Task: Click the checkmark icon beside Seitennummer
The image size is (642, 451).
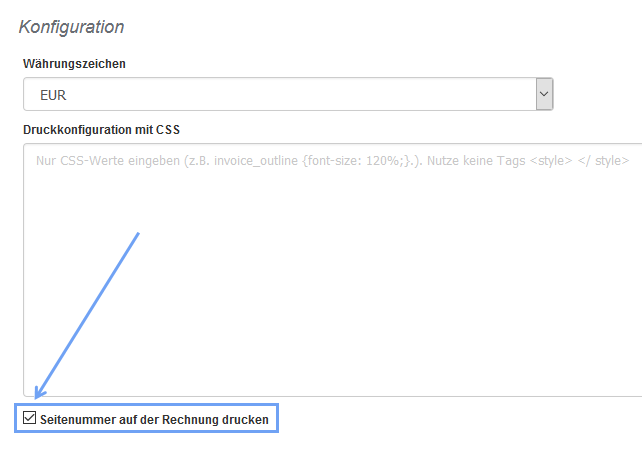Action: coord(29,419)
